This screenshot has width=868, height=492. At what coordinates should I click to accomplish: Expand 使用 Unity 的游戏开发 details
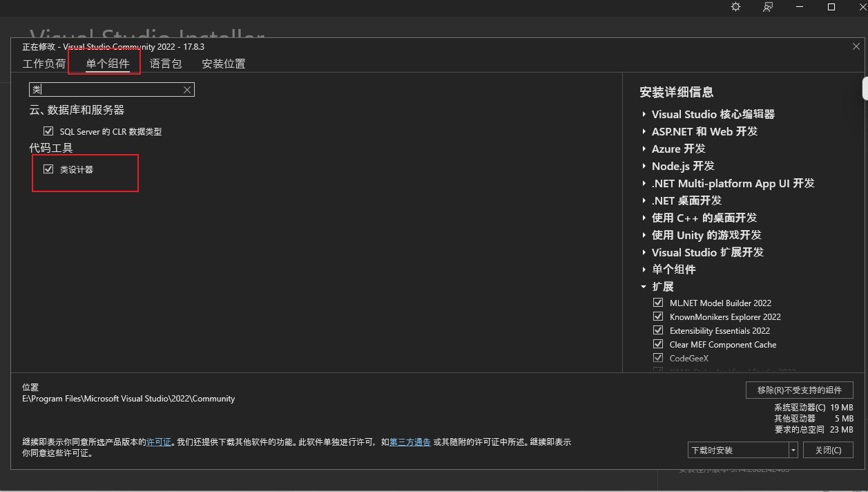pyautogui.click(x=644, y=235)
